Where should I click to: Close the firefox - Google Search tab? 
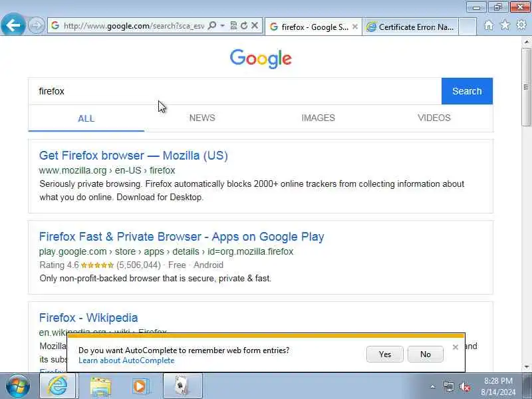pos(355,27)
